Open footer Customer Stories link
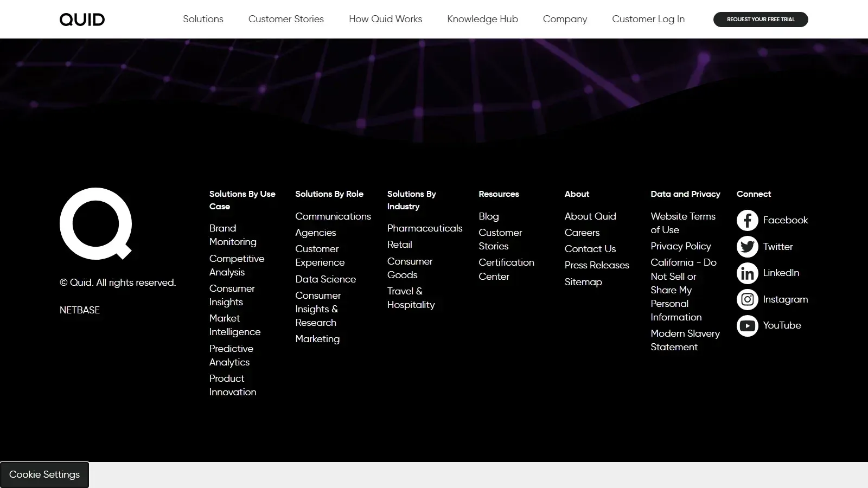This screenshot has height=488, width=868. click(500, 239)
